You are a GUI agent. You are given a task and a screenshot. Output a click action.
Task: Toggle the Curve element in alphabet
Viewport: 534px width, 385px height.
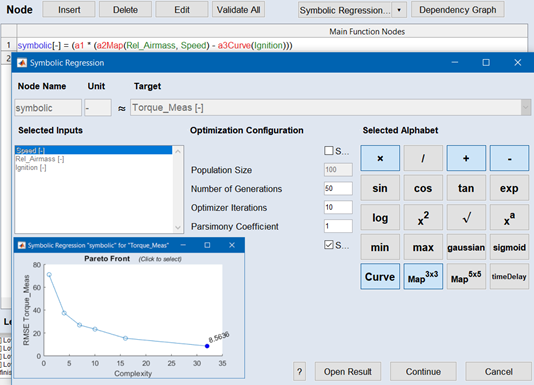point(380,276)
